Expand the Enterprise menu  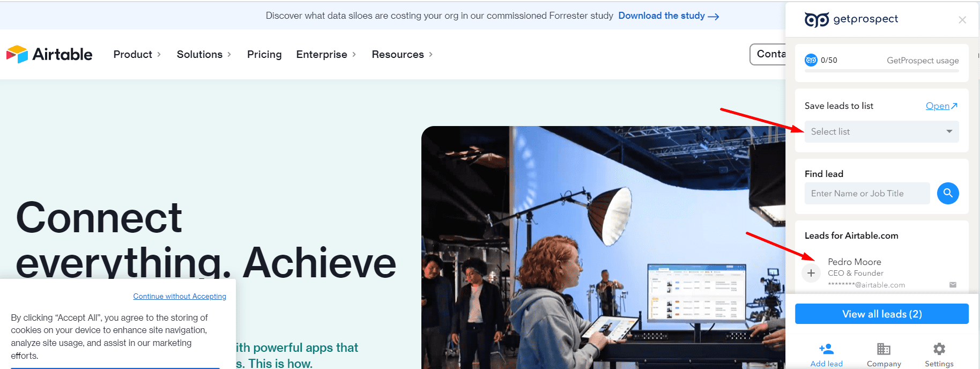pos(326,54)
